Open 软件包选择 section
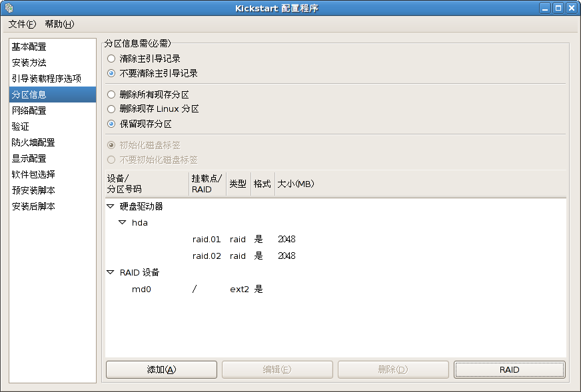Screen dimensions: 581x392 tap(52, 174)
